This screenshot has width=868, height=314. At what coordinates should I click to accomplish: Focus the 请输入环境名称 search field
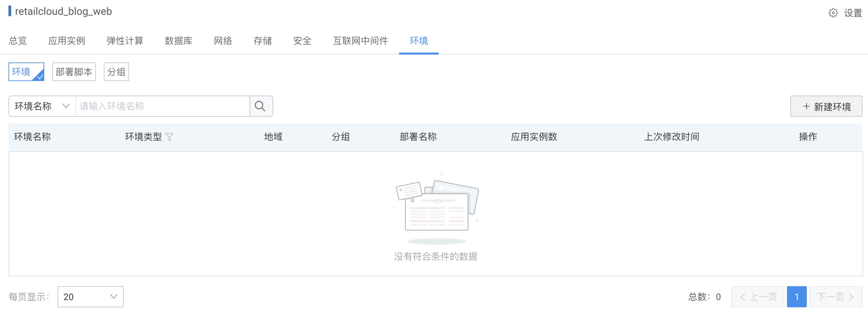click(162, 106)
